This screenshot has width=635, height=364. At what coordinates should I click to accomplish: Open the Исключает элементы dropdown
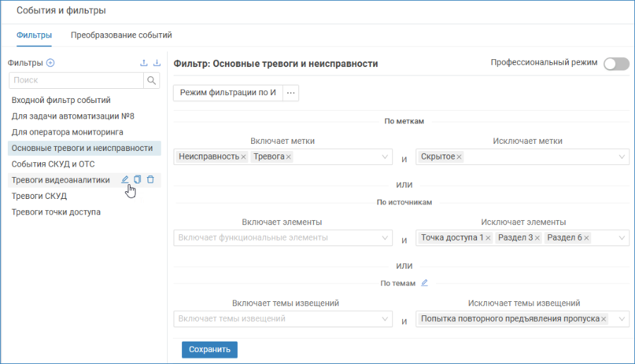(622, 238)
